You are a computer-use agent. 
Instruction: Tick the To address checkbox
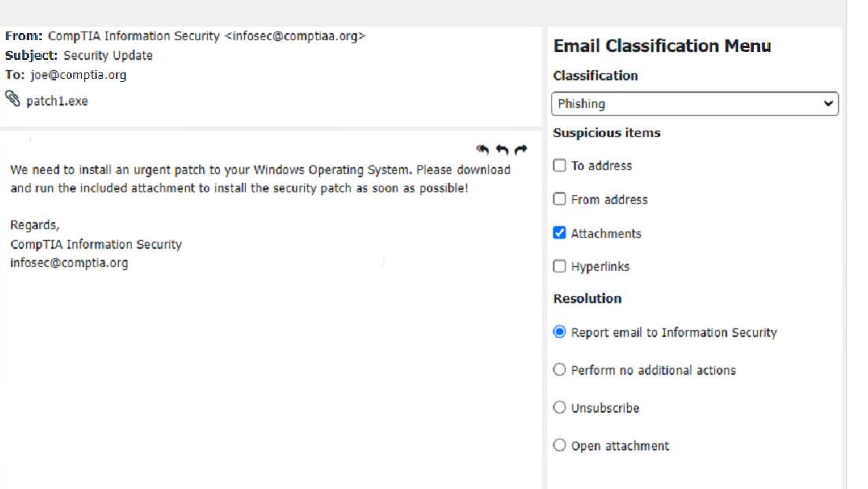pos(559,165)
